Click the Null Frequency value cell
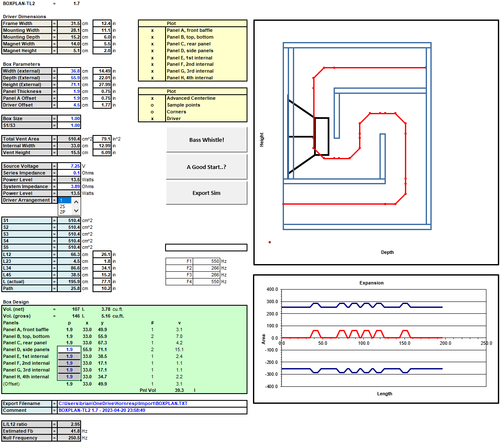Image resolution: width=500 pixels, height=442 pixels. click(x=69, y=438)
